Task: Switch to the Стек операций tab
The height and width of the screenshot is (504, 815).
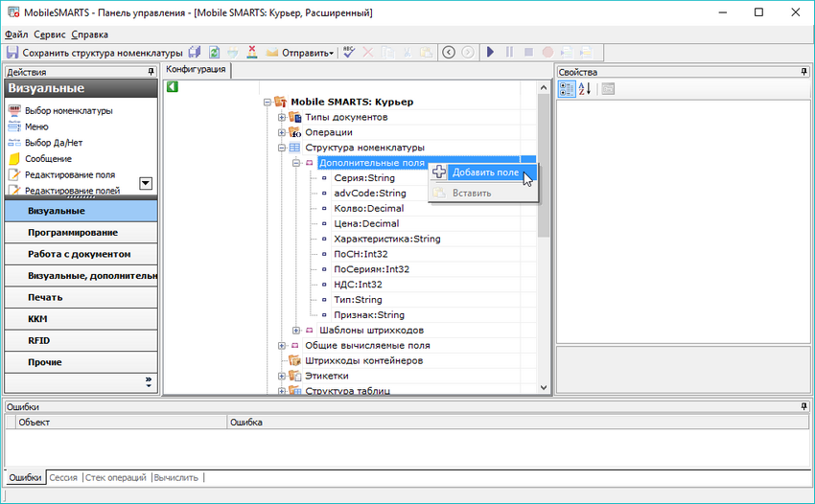Action: coord(116,477)
